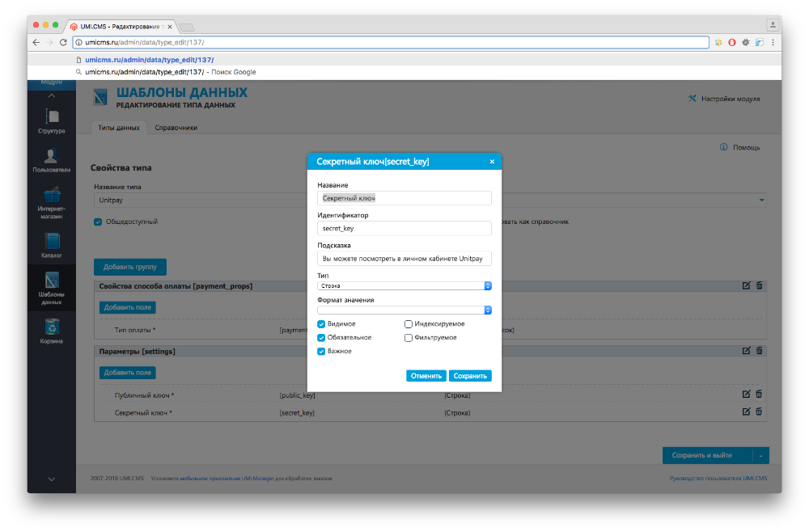
Task: Click the browser reload icon
Action: click(x=63, y=42)
